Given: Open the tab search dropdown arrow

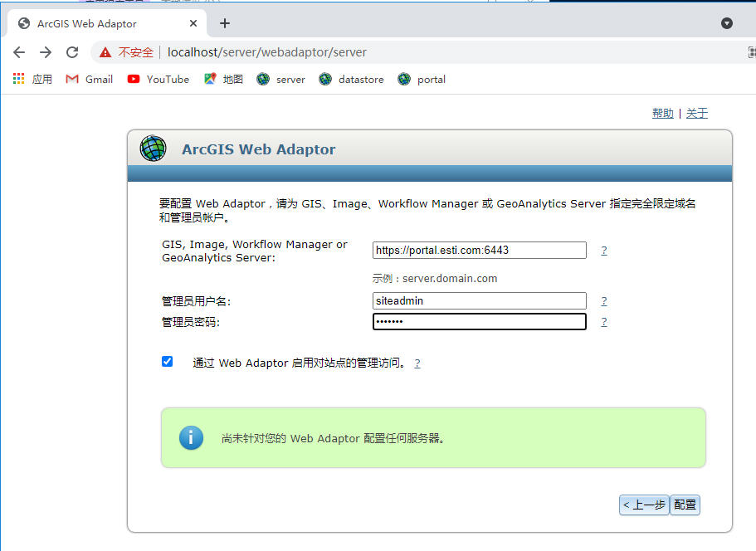Looking at the screenshot, I should [727, 23].
